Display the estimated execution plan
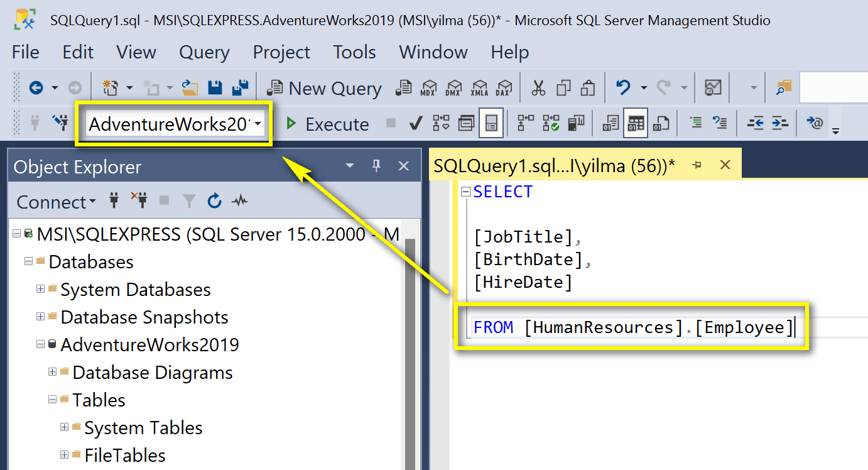Image resolution: width=868 pixels, height=470 pixels. pos(442,123)
